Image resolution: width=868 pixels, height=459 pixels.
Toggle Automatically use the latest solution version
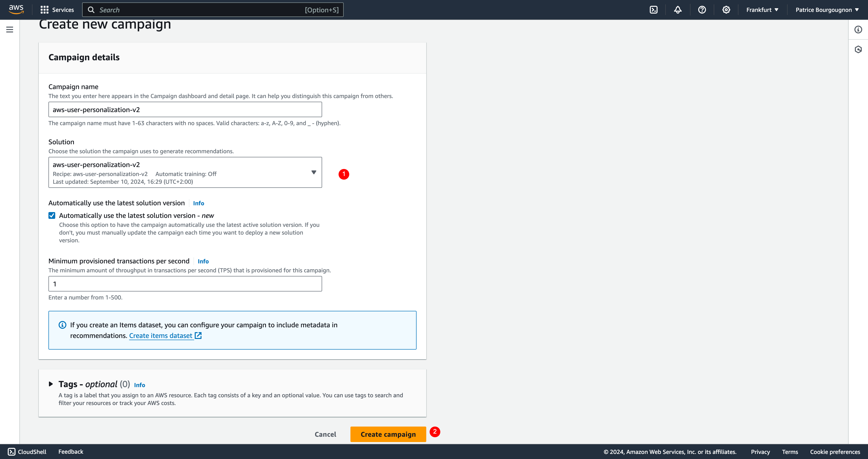(x=52, y=215)
